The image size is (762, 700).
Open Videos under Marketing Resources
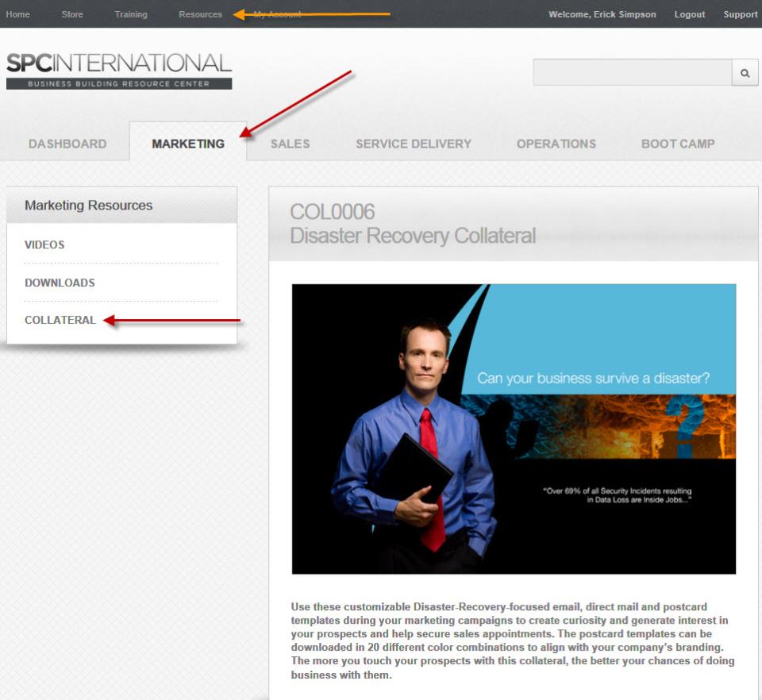pyautogui.click(x=44, y=244)
